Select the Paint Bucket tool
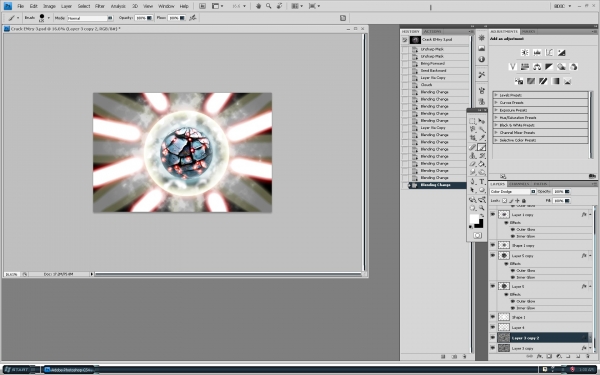 coord(482,164)
